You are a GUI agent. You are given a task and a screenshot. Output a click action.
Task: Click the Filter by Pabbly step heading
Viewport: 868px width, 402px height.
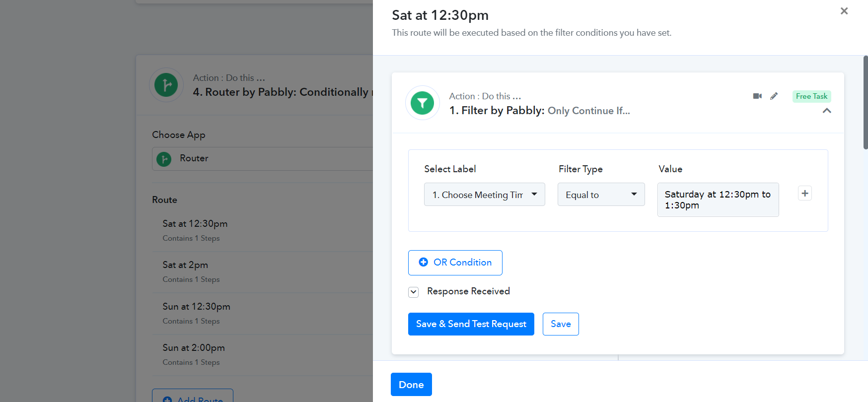coord(539,111)
